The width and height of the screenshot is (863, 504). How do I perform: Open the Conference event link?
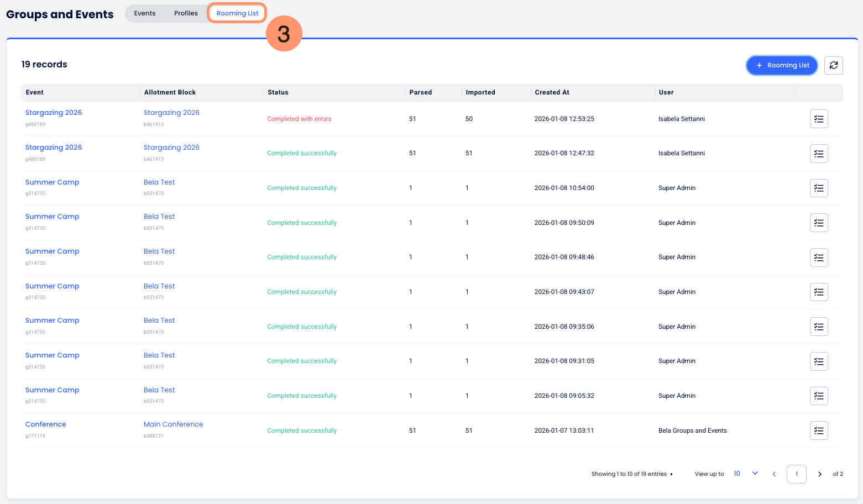[x=46, y=424]
